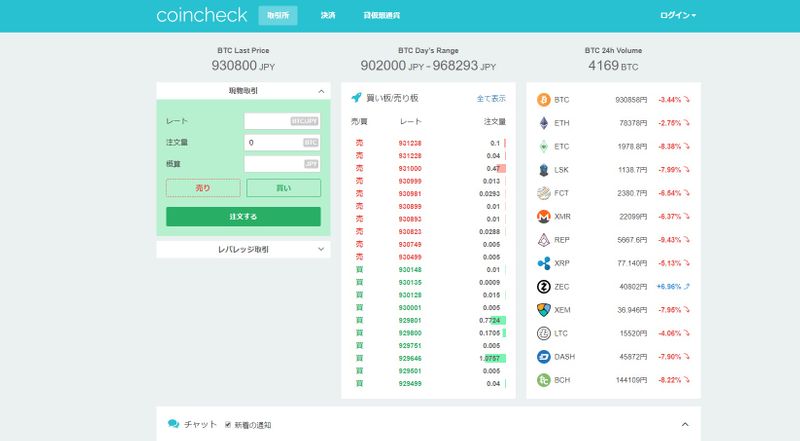This screenshot has height=441, width=800.
Task: Click the ZEC Zcash icon
Action: tap(544, 286)
